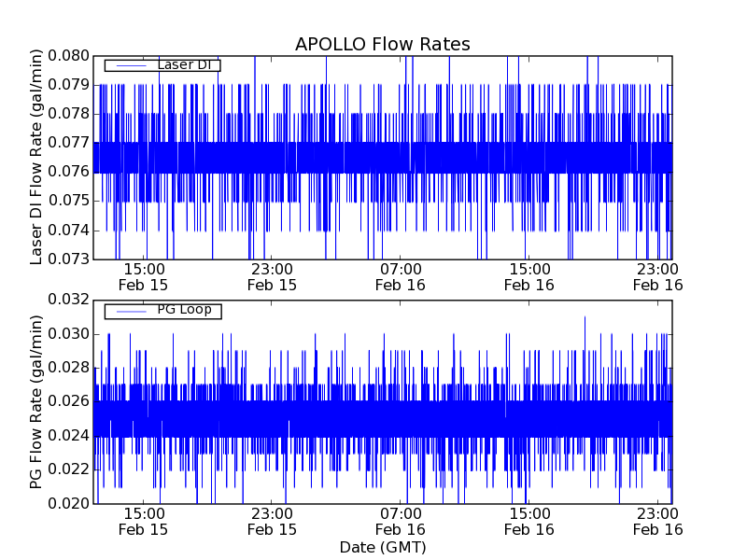Click the 0.080 tick on upper y-axis

(x=67, y=56)
